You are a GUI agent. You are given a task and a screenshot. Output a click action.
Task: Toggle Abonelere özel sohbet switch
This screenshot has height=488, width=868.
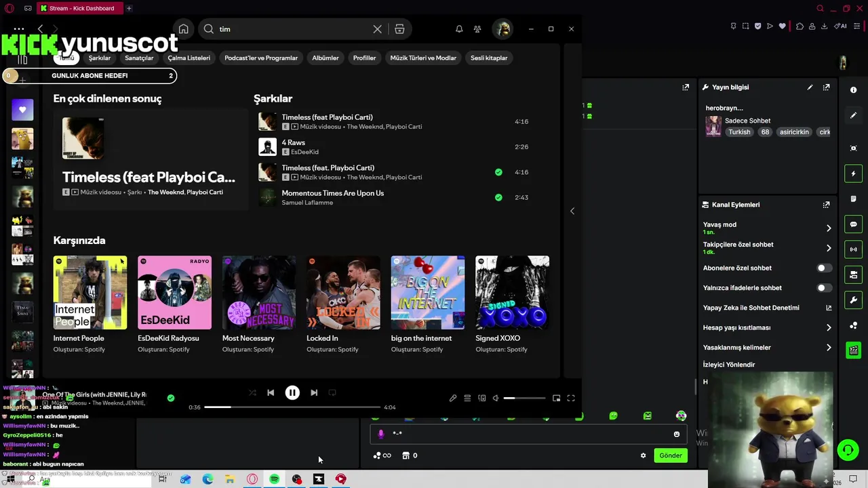coord(824,268)
